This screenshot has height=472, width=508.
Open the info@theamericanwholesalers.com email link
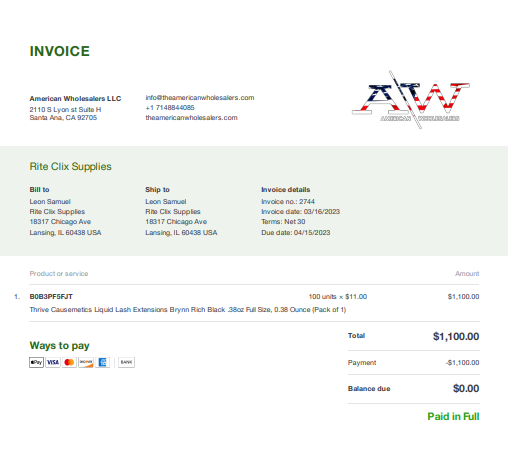[x=200, y=98]
